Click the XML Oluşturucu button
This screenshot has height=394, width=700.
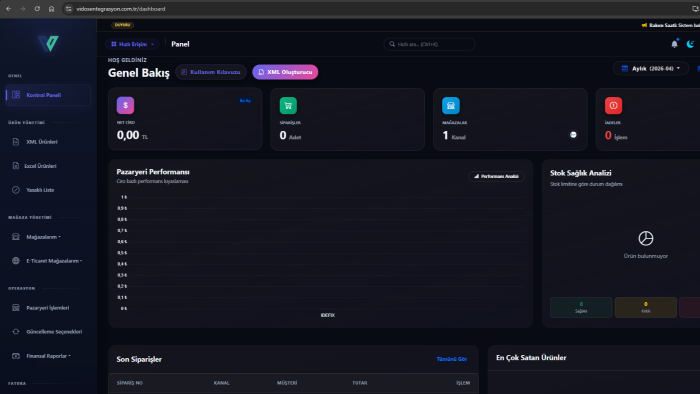(x=285, y=72)
